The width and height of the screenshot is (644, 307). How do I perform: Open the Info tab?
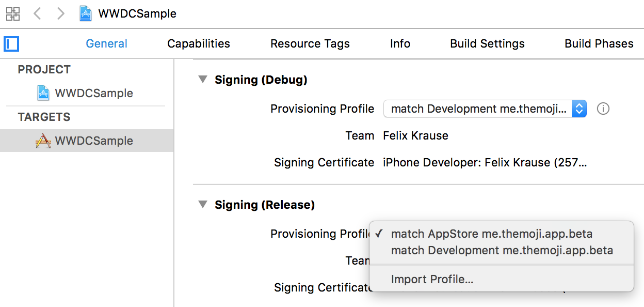(x=400, y=44)
